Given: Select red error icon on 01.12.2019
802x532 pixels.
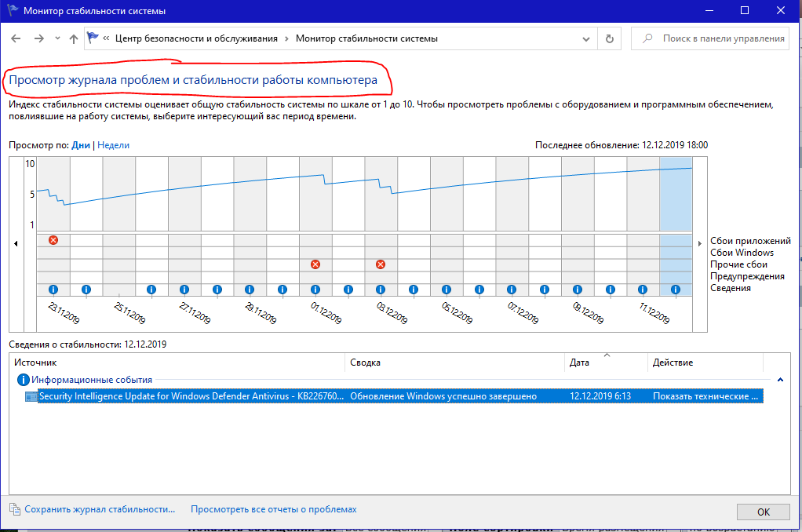Looking at the screenshot, I should [x=315, y=264].
